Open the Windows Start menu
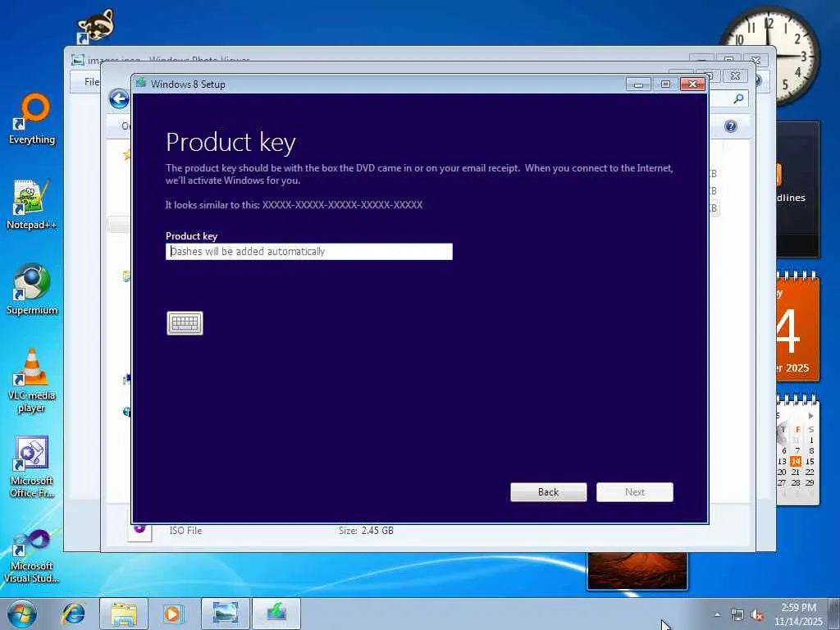Screen dimensions: 840x630 tap(21, 614)
